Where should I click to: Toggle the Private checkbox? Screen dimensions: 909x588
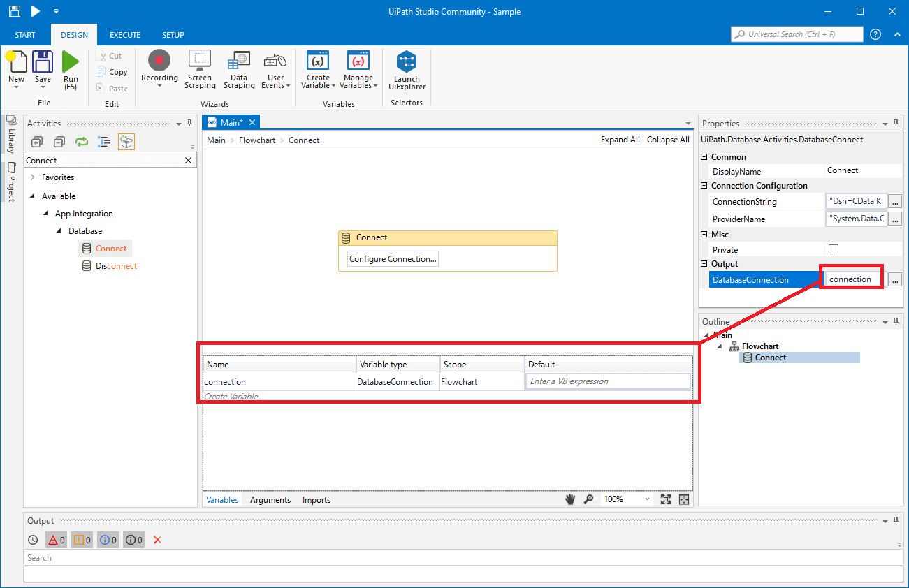coord(833,249)
